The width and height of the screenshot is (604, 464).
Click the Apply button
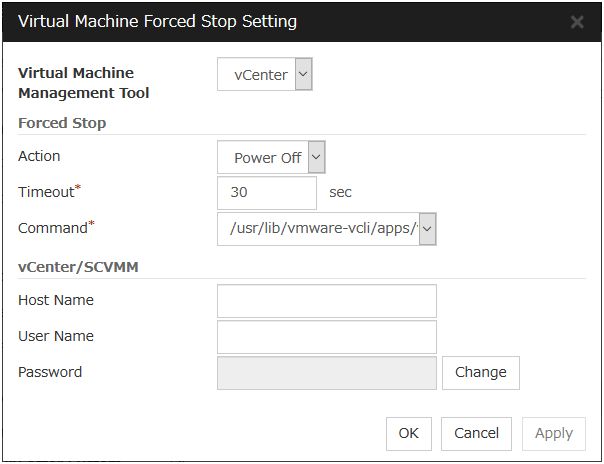coord(553,433)
